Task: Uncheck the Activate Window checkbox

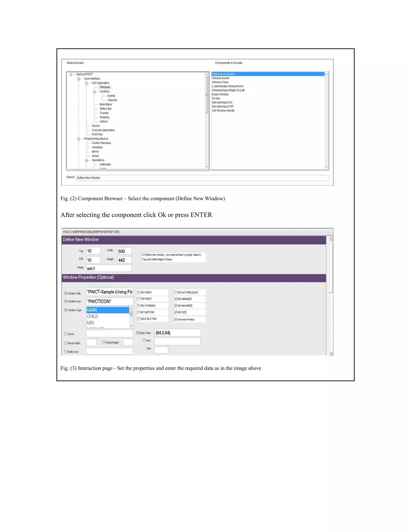Action: 176,319
